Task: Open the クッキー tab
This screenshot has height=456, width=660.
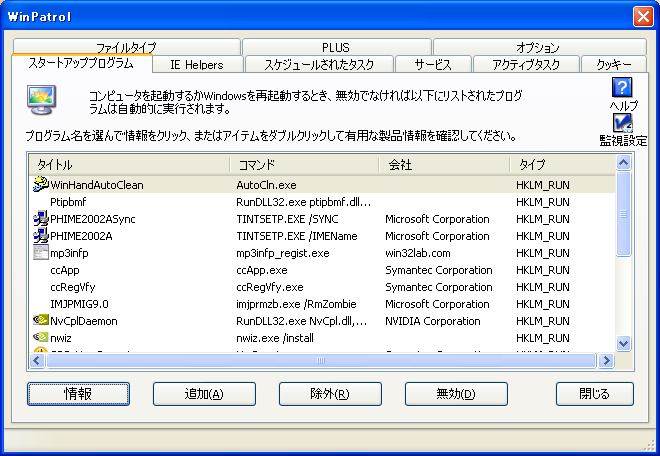Action: 613,65
